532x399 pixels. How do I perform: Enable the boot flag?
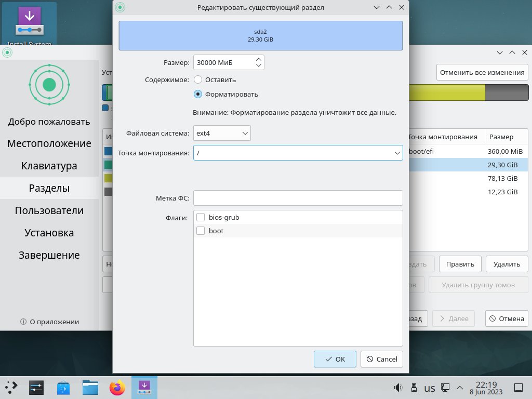(x=201, y=231)
